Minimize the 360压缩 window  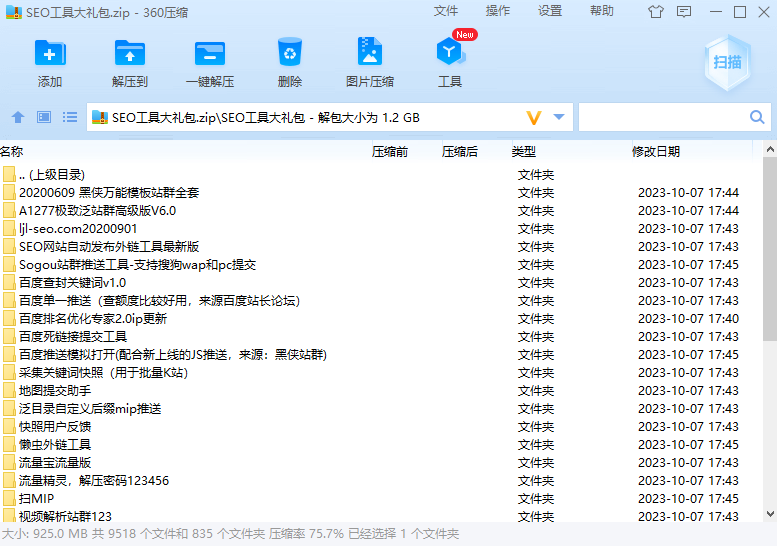pos(716,11)
